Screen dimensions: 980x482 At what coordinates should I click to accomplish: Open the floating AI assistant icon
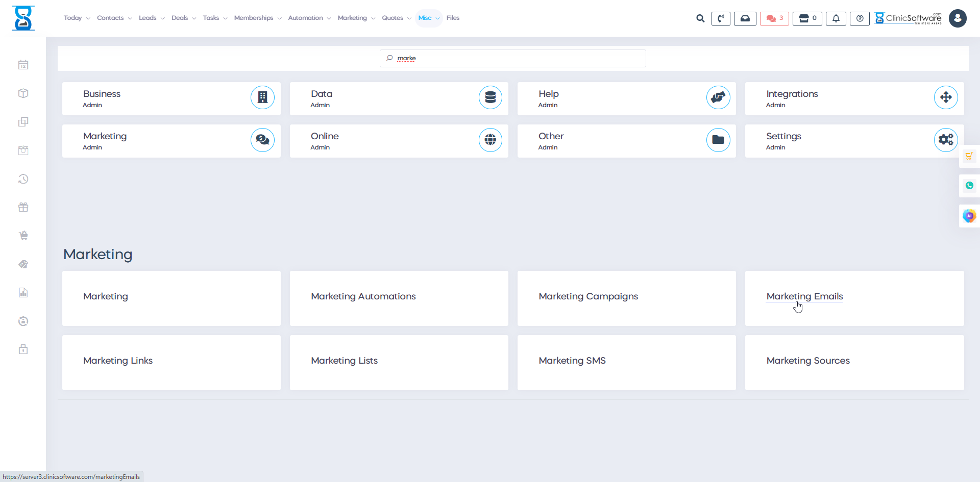[x=969, y=216]
